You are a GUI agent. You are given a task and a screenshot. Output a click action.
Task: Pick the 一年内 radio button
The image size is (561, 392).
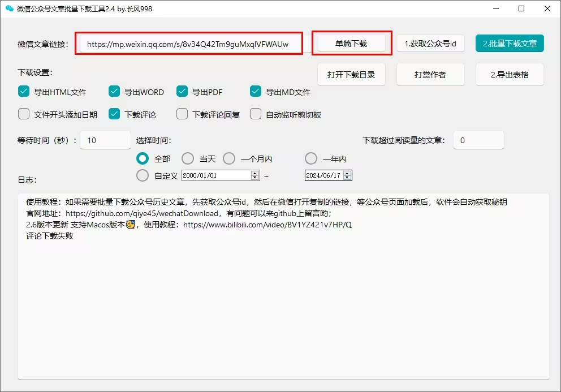(311, 158)
